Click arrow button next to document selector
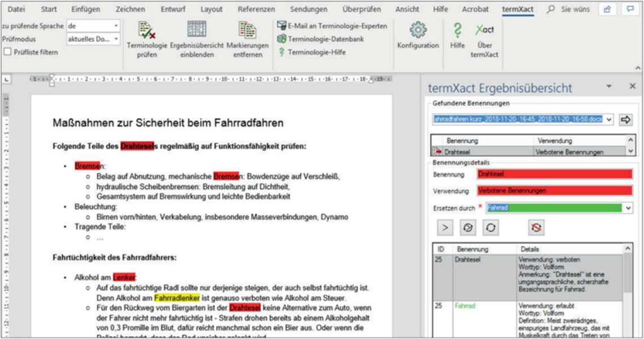644x339 pixels. click(626, 120)
